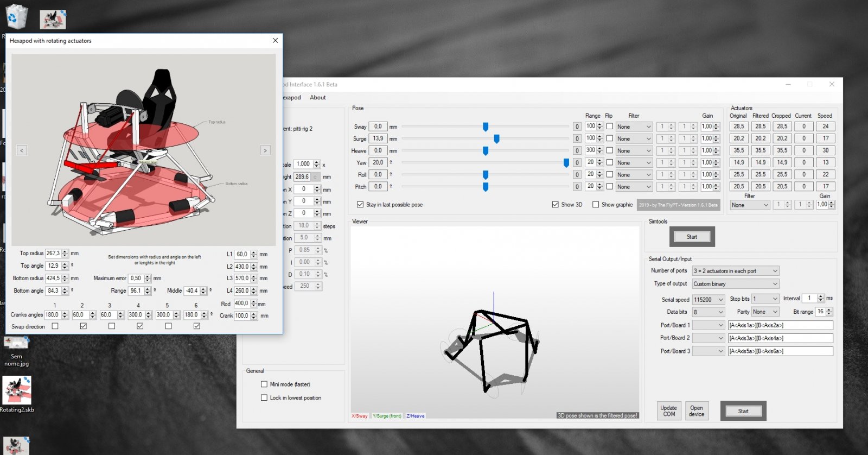
Task: Disable Stay in last possible pose
Action: click(360, 205)
